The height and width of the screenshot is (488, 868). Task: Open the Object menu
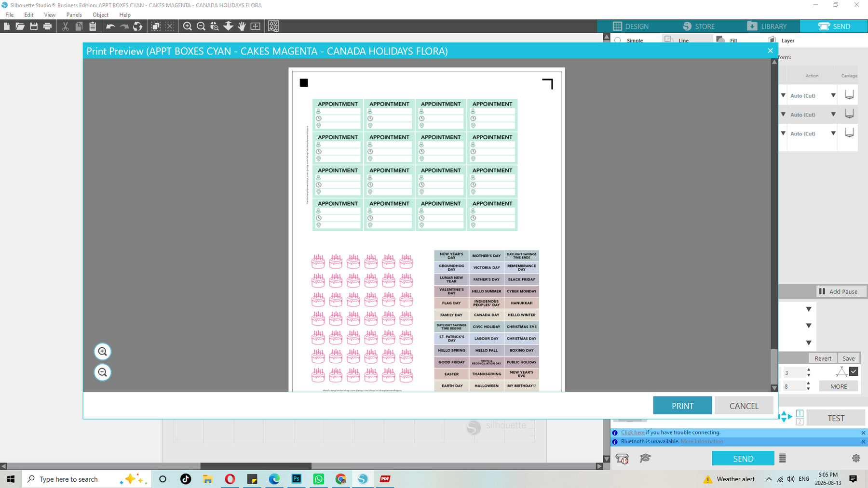point(101,15)
